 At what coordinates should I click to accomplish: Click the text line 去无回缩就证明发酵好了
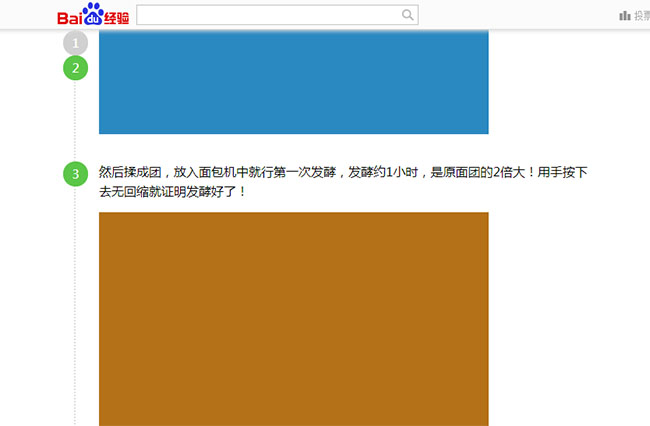[172, 190]
